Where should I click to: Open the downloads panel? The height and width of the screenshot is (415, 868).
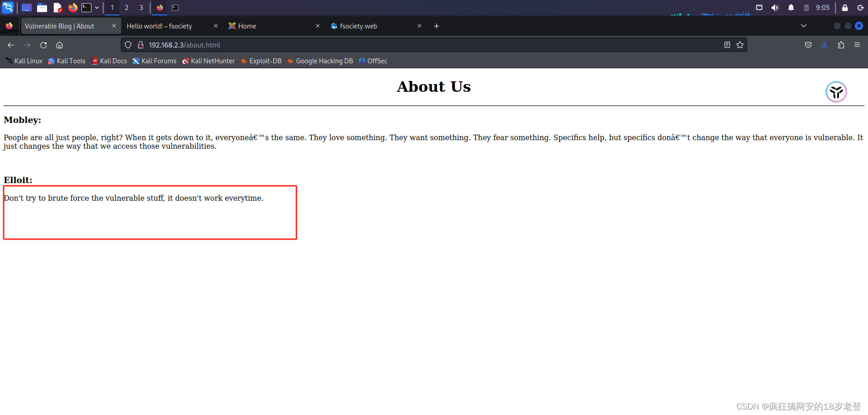tap(825, 45)
